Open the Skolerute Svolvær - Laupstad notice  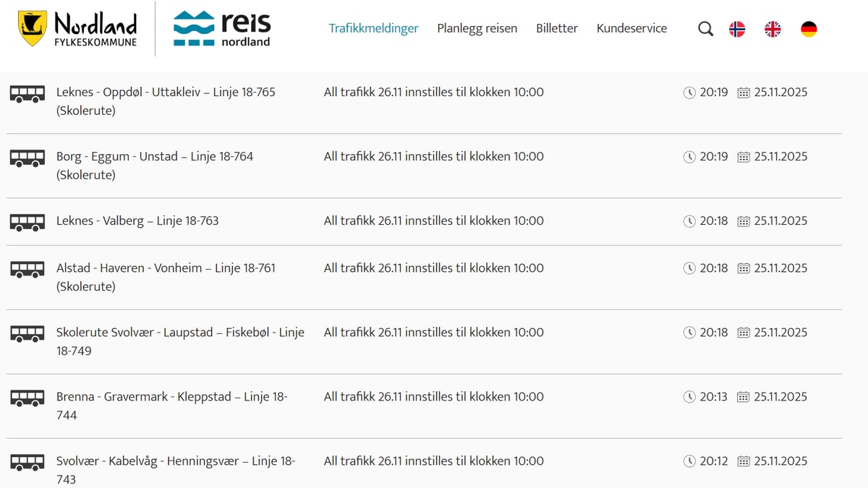pyautogui.click(x=182, y=332)
